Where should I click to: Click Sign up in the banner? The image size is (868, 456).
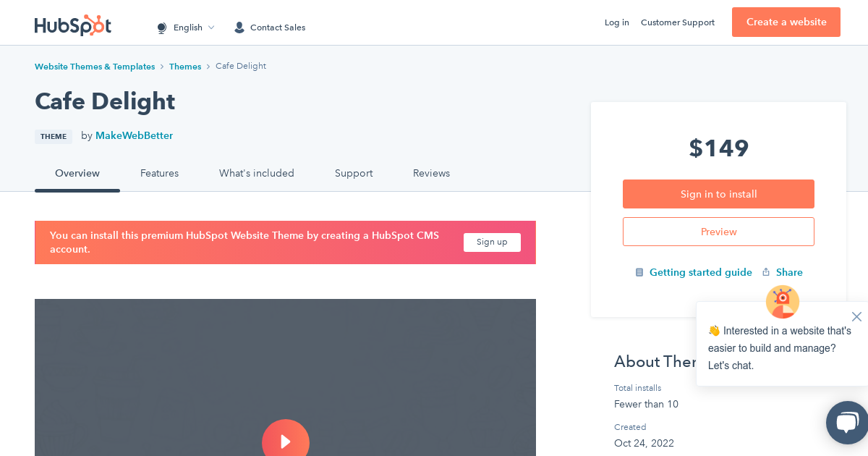coord(492,242)
